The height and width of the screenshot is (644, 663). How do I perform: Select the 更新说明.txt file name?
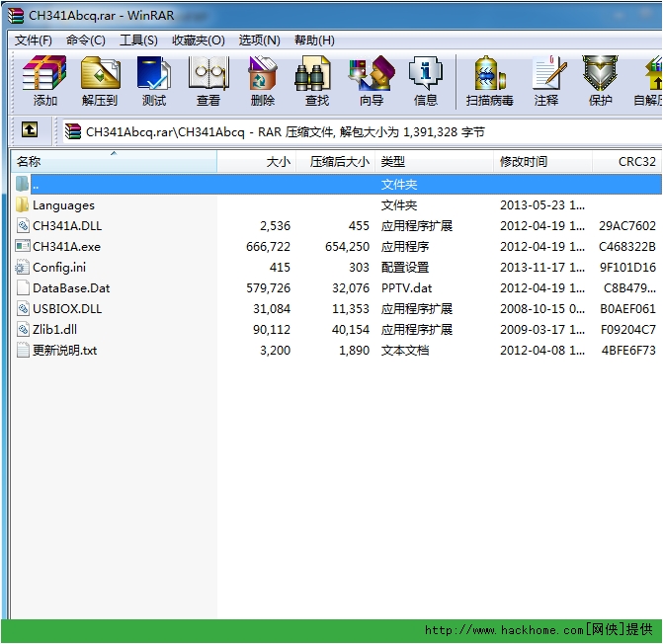coord(64,350)
